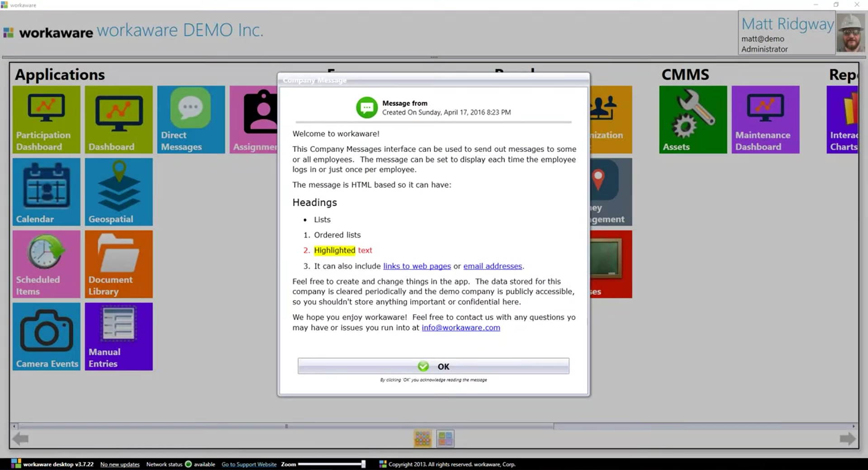
Task: Open the Document Library tile
Action: 119,264
